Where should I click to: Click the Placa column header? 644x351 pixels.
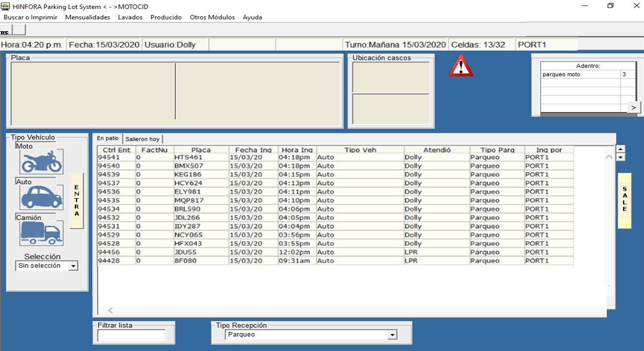pos(201,150)
